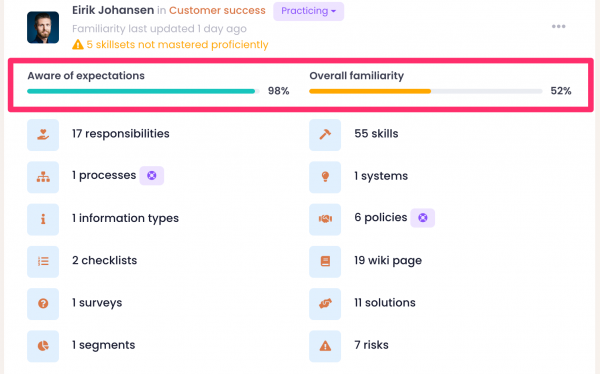Screen dimensions: 600x374
Task: Open the policies handshake icon
Action: 325,219
